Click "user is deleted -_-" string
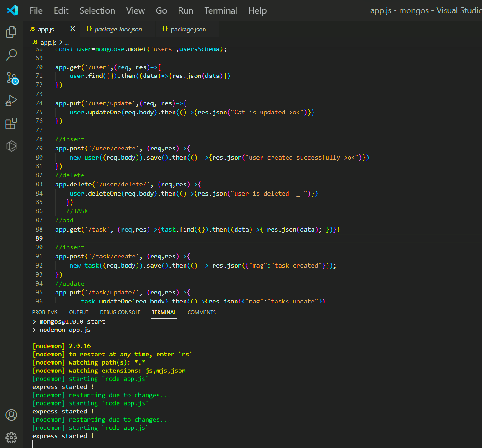This screenshot has width=482, height=448. (x=269, y=193)
